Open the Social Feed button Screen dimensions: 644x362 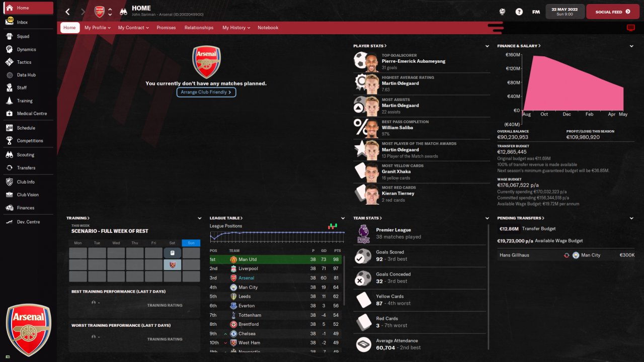(612, 12)
